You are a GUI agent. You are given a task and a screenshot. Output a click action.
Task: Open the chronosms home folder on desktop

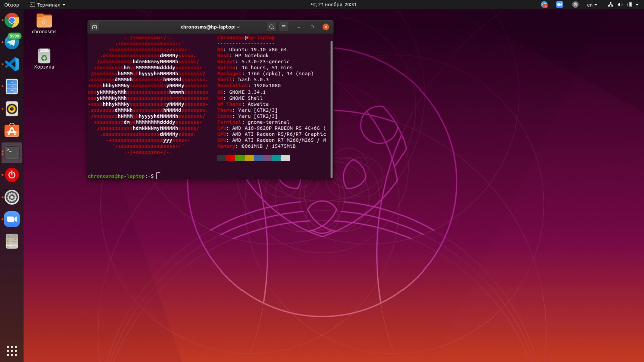pyautogui.click(x=44, y=24)
